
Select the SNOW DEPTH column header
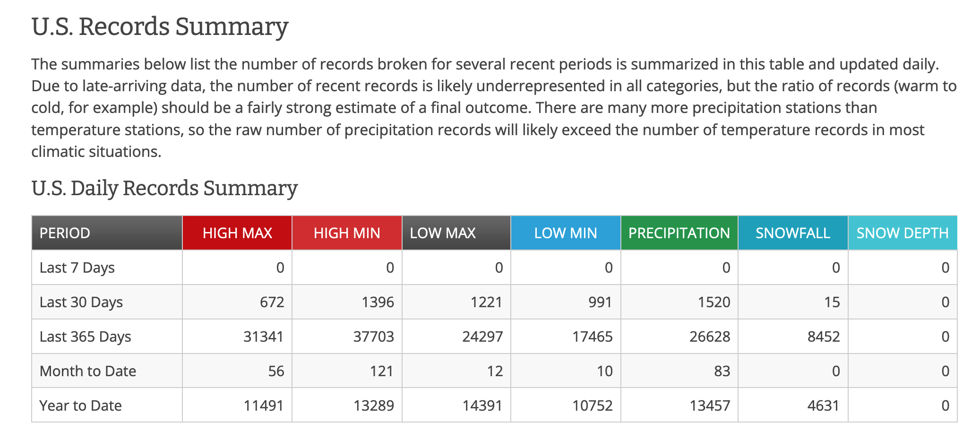[903, 233]
